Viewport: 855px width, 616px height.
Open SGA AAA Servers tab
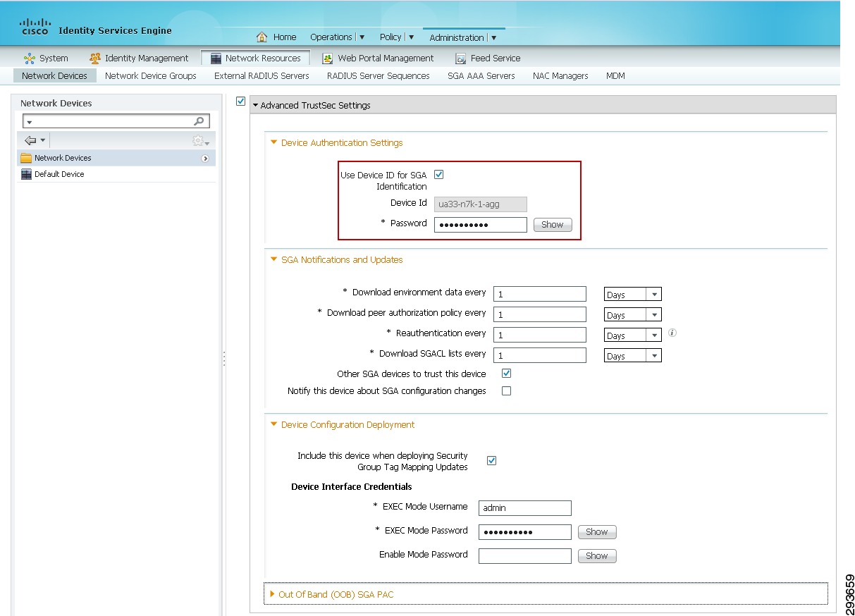pos(481,75)
